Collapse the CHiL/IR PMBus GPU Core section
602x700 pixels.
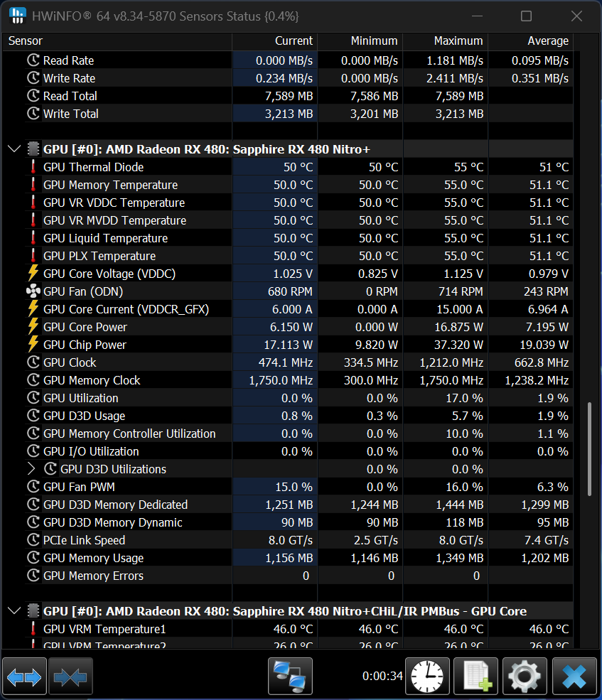coord(14,611)
